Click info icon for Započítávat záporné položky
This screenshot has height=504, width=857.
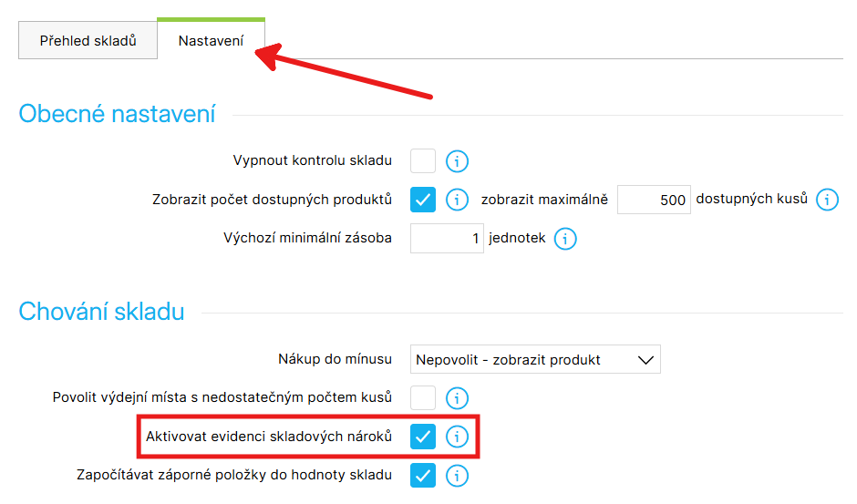click(x=457, y=476)
